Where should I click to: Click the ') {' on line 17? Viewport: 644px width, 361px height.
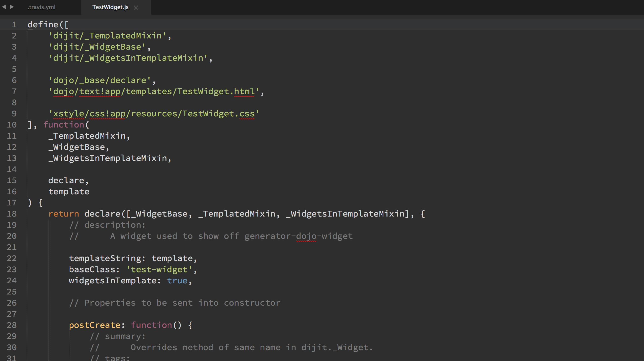tap(35, 203)
